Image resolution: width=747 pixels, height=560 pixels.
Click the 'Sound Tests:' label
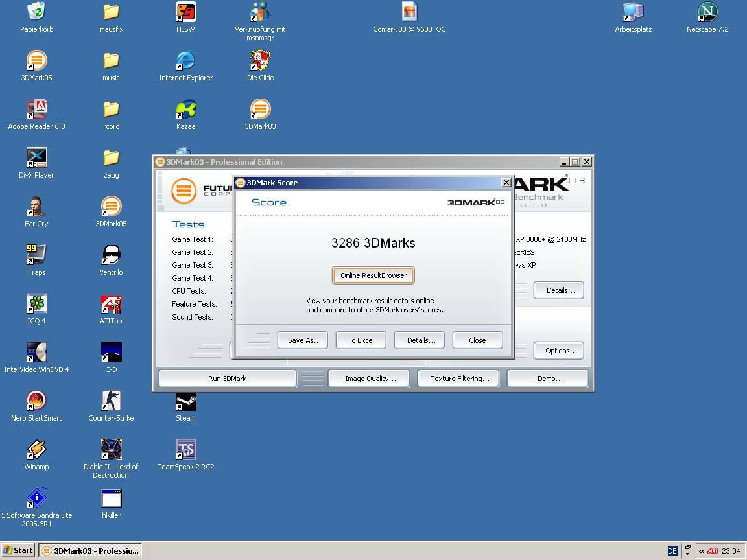click(193, 317)
